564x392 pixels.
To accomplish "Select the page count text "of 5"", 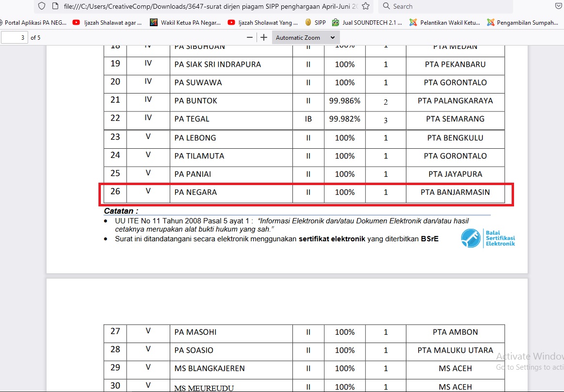I will 35,38.
